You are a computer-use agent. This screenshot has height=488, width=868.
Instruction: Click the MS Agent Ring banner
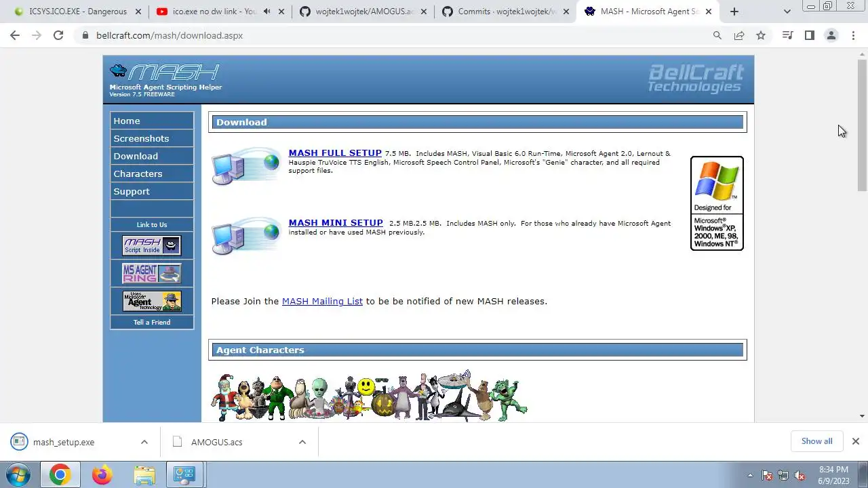(x=152, y=273)
